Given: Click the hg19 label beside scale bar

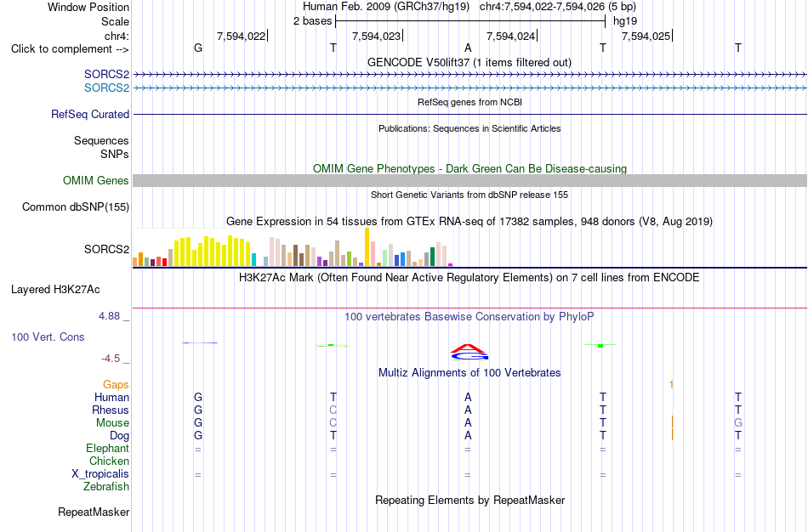Looking at the screenshot, I should 625,21.
